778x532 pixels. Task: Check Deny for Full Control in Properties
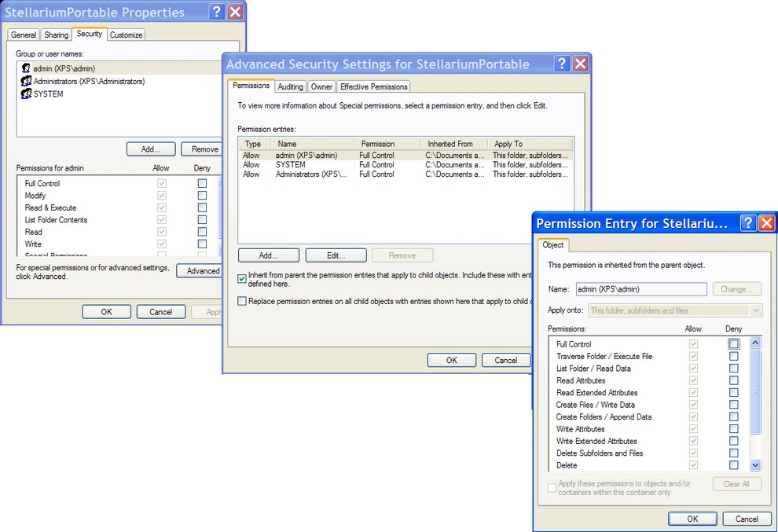202,183
